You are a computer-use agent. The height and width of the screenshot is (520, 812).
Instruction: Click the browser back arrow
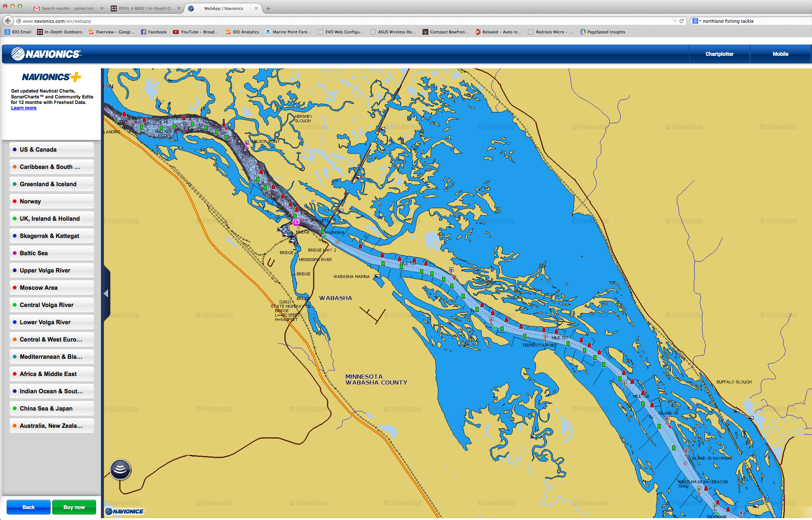pyautogui.click(x=8, y=21)
